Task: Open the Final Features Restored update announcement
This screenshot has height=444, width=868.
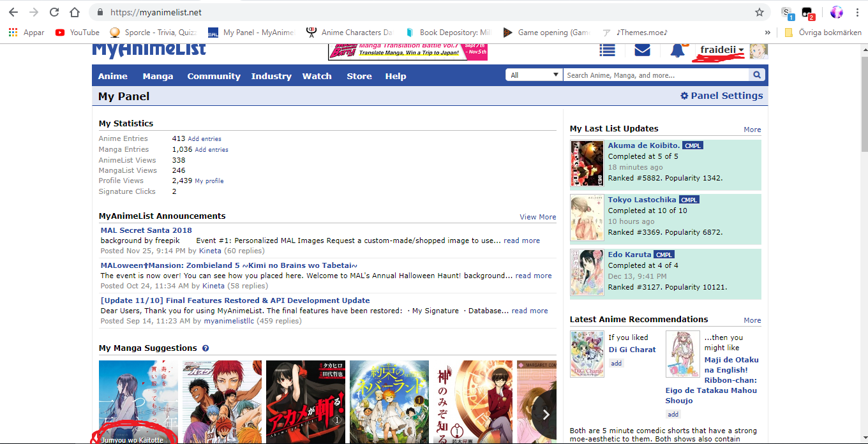Action: pos(235,300)
